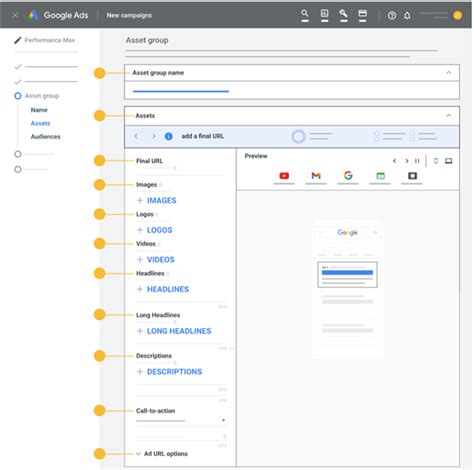Screen dimensions: 474x470
Task: Select the Google Search preview icon
Action: pyautogui.click(x=348, y=175)
